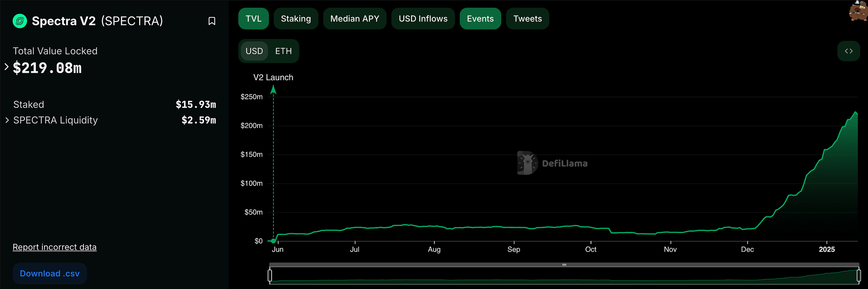Download the .csv data file

[x=50, y=273]
